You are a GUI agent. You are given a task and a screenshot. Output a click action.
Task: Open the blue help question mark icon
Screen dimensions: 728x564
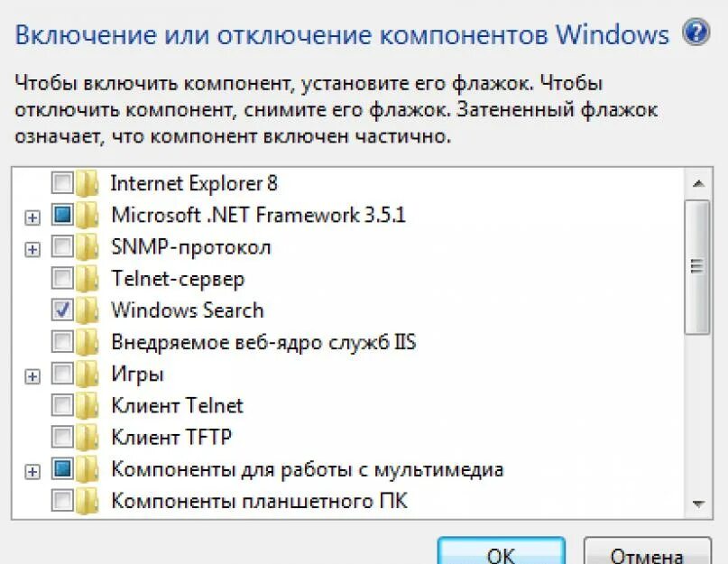pyautogui.click(x=696, y=32)
